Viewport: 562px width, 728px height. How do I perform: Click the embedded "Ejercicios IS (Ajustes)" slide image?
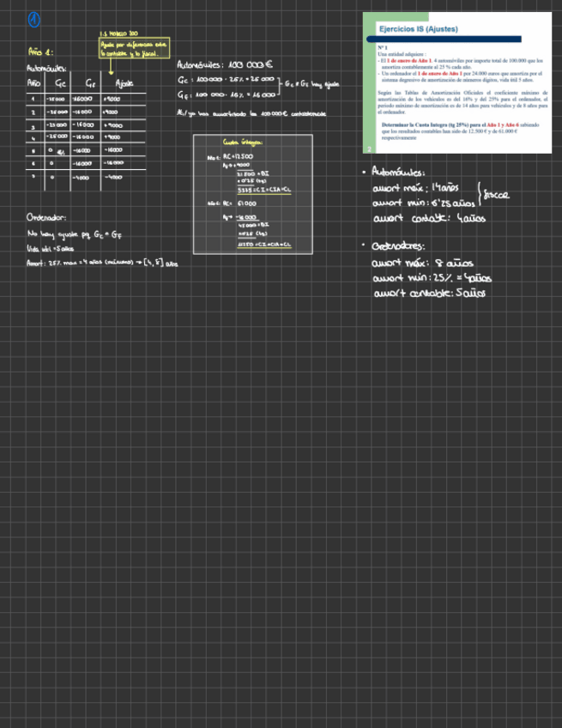tap(457, 82)
